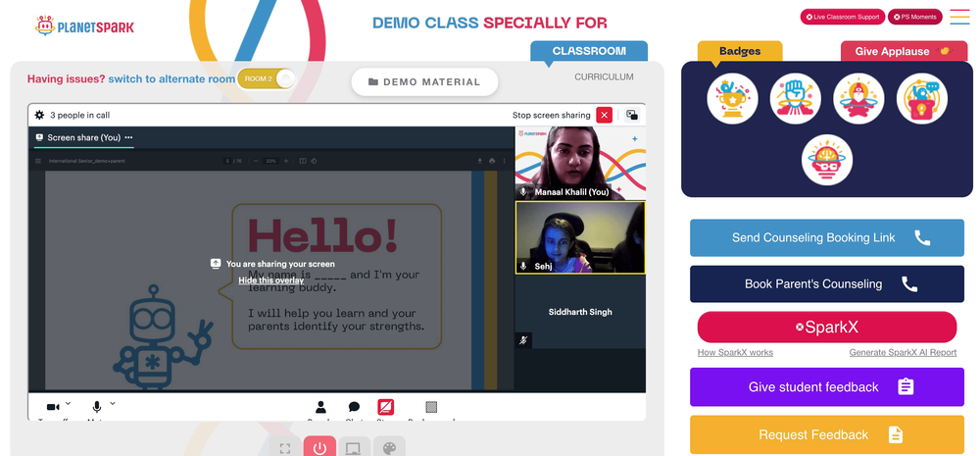Click Give student feedback button
The width and height of the screenshot is (980, 456).
point(827,387)
